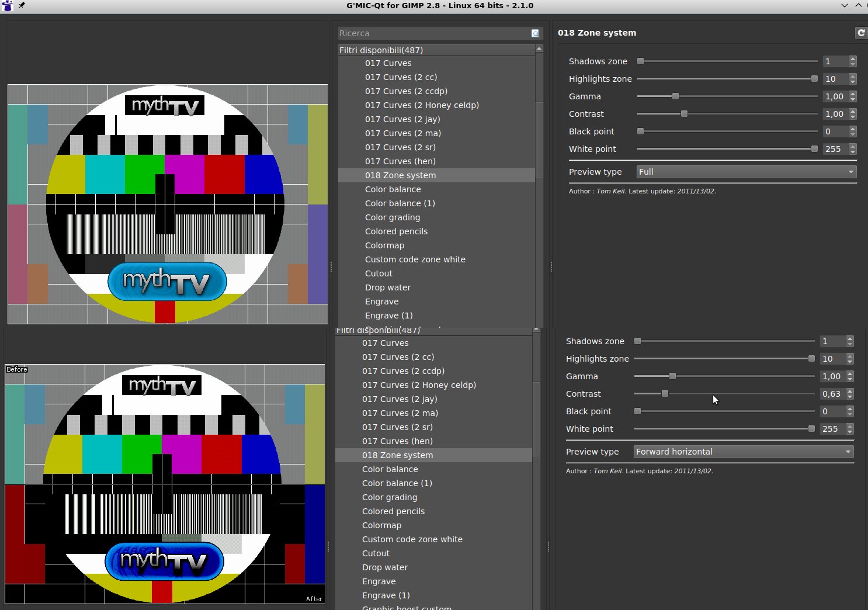Image resolution: width=868 pixels, height=610 pixels.
Task: Select Drop water in the upper filter list
Action: pos(436,287)
